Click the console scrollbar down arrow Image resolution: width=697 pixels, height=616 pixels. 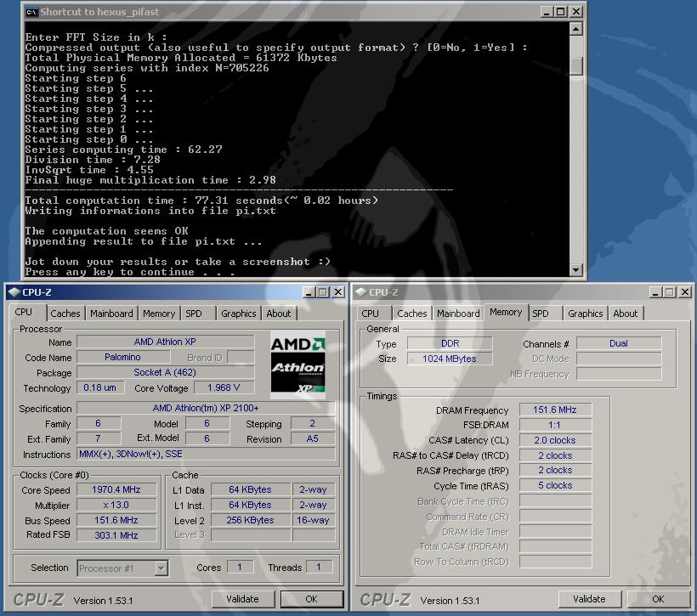click(x=575, y=269)
